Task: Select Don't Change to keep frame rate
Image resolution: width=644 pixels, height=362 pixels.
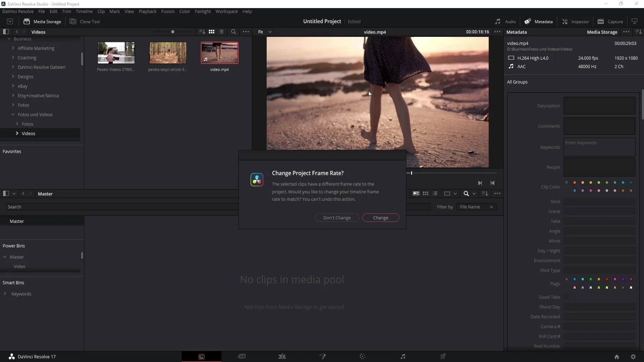Action: tap(337, 218)
